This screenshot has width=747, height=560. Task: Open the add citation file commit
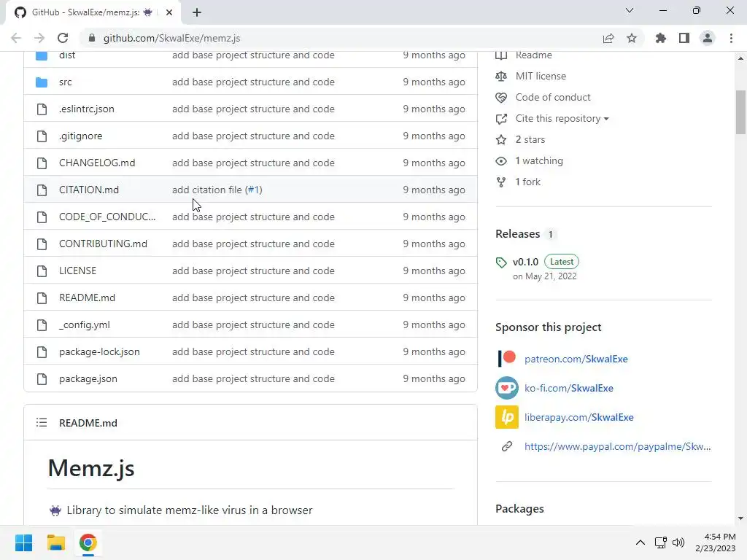[206, 190]
